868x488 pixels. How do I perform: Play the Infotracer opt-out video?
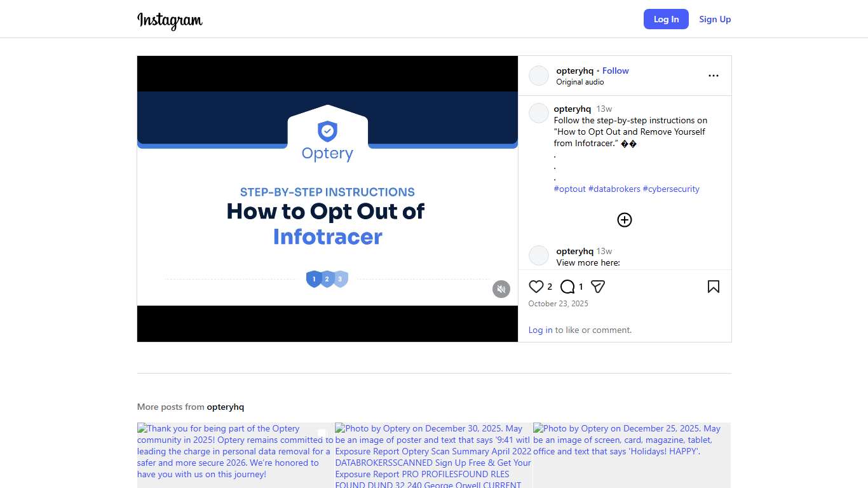pyautogui.click(x=327, y=198)
